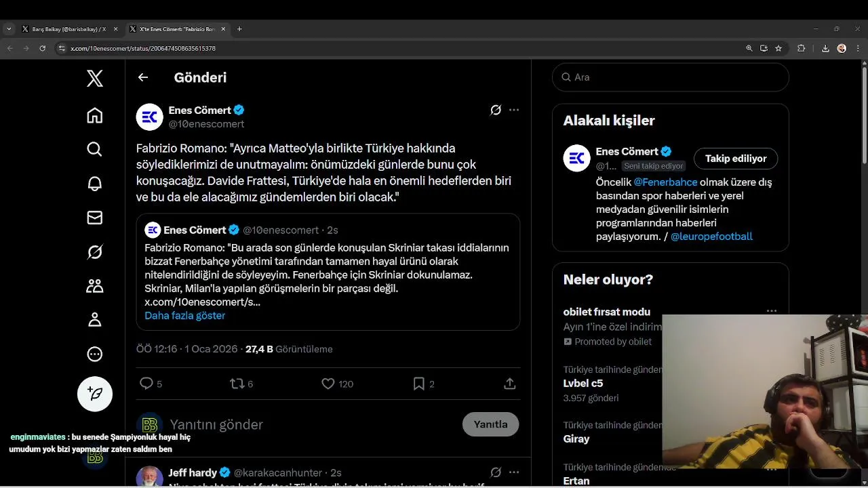Open options for obilet fırsat modu trend
The image size is (868, 488).
[772, 311]
